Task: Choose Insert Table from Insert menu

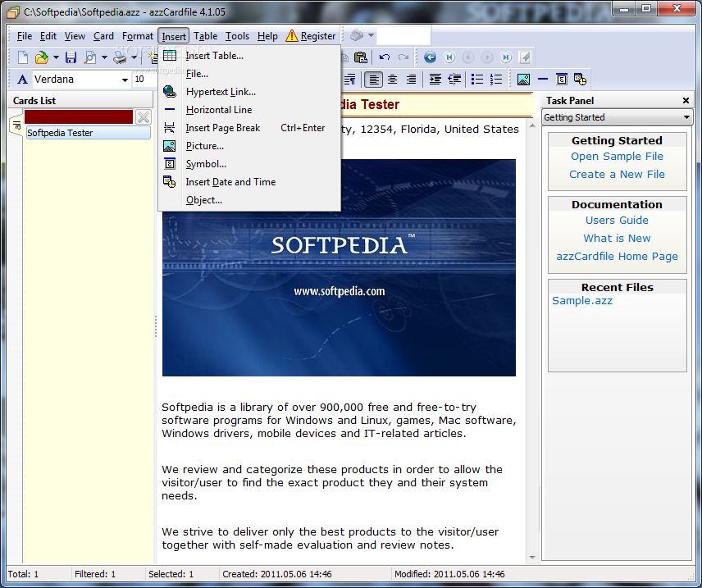Action: 249,56
